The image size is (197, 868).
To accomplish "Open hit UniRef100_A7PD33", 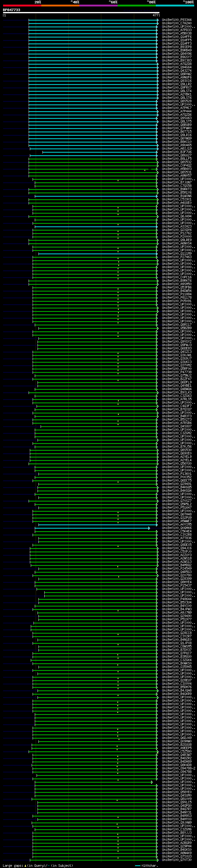I will (176, 30).
